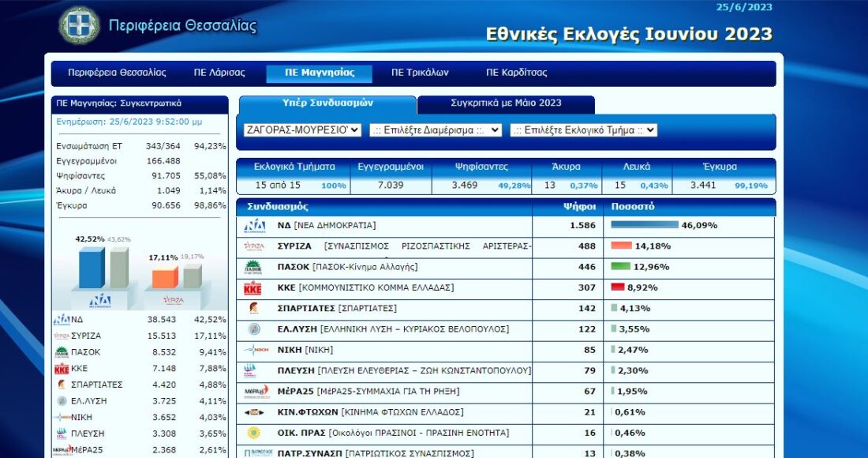This screenshot has width=868, height=458.
Task: Click the 'Ψήφοι' column header
Action: coord(579,207)
